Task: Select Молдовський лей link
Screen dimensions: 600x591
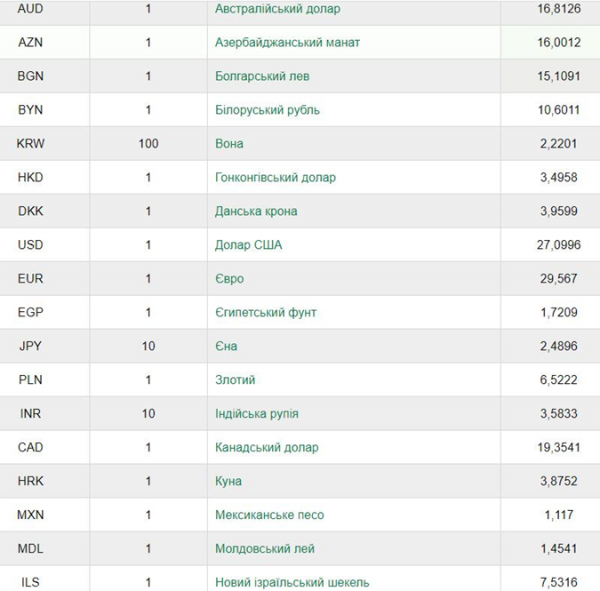Action: click(265, 549)
